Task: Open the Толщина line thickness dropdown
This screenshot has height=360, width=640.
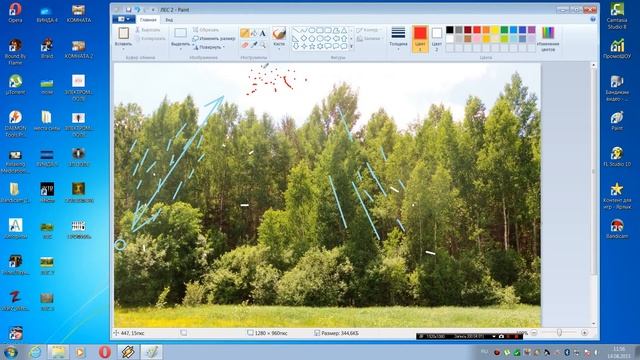Action: click(x=398, y=38)
